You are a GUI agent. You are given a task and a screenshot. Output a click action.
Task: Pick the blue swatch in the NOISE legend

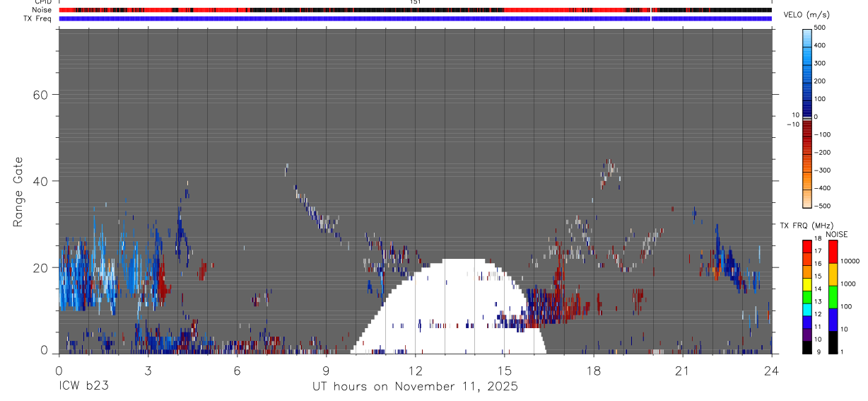(833, 319)
